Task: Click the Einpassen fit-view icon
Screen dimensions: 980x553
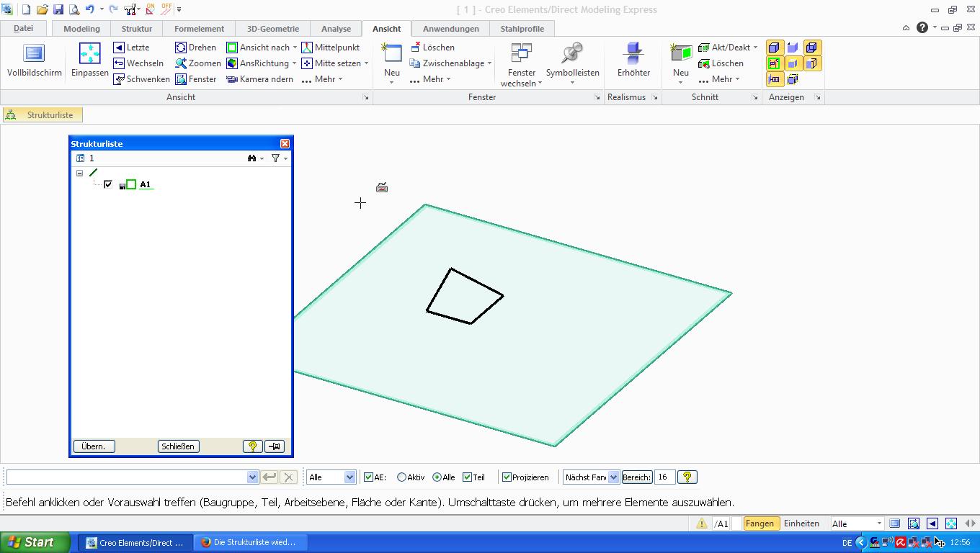Action: [90, 53]
